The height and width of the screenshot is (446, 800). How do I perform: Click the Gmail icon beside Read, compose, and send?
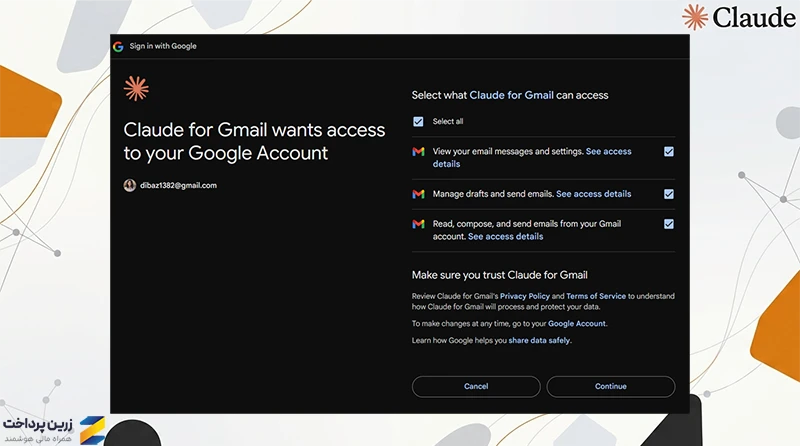[x=418, y=224]
